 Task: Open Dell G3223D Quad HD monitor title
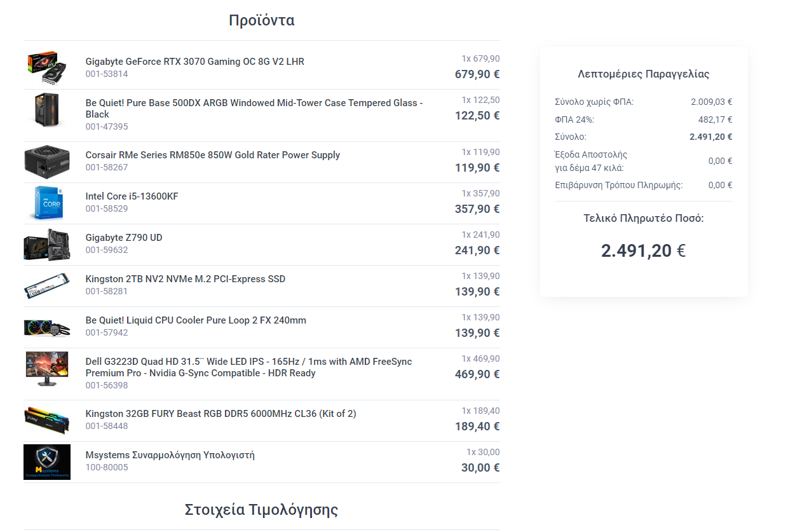248,367
